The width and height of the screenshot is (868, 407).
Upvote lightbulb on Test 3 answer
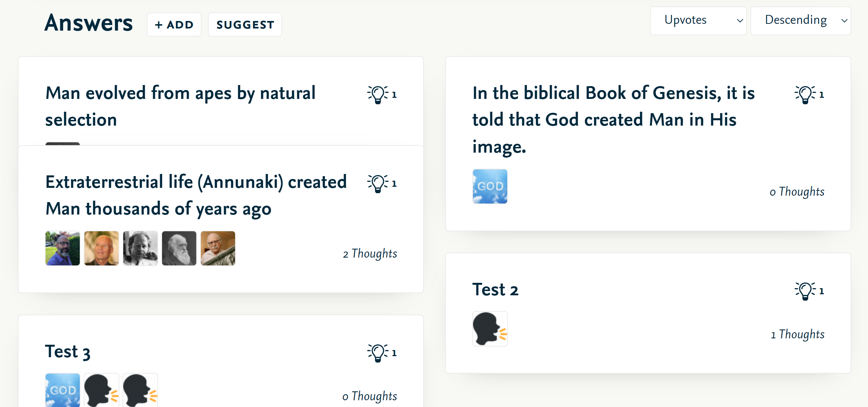point(378,353)
